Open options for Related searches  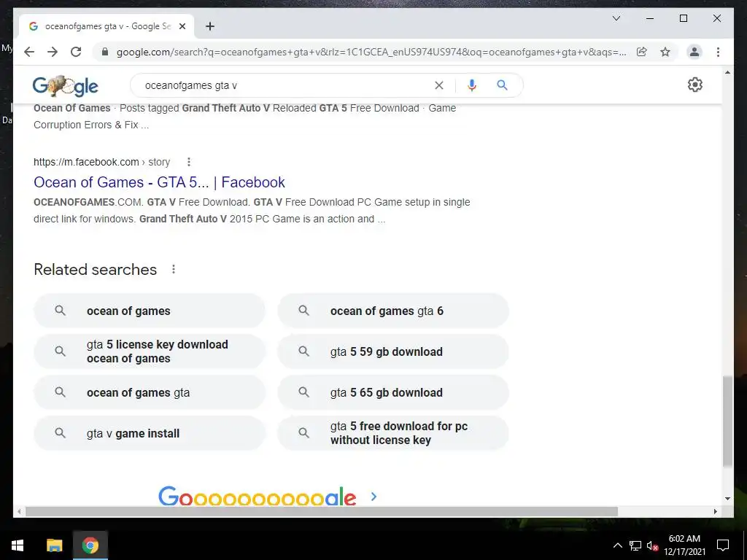174,270
